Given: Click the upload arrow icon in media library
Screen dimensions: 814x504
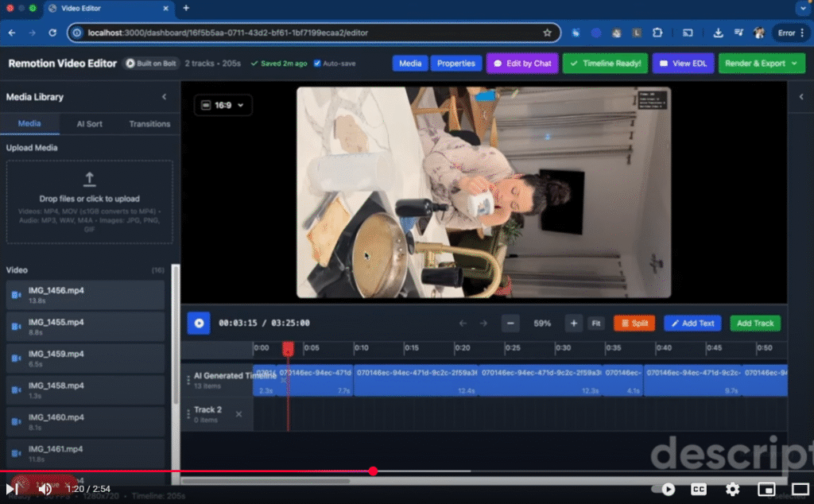Looking at the screenshot, I should pos(90,179).
